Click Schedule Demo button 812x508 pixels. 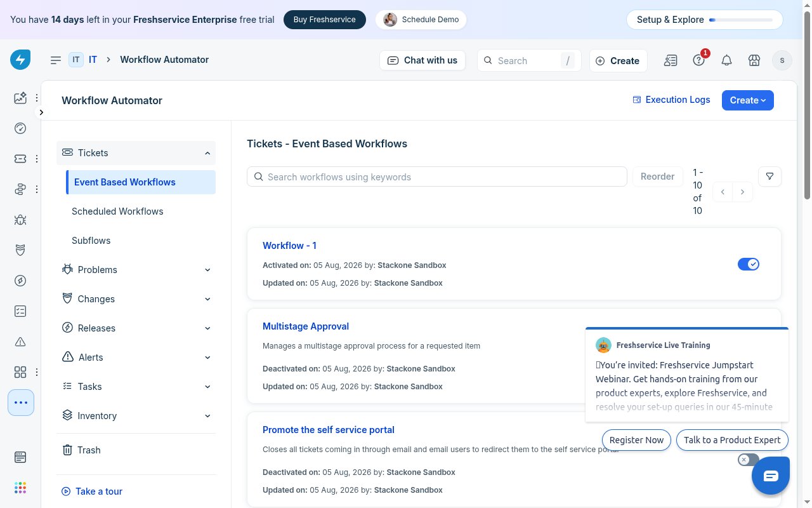click(421, 20)
